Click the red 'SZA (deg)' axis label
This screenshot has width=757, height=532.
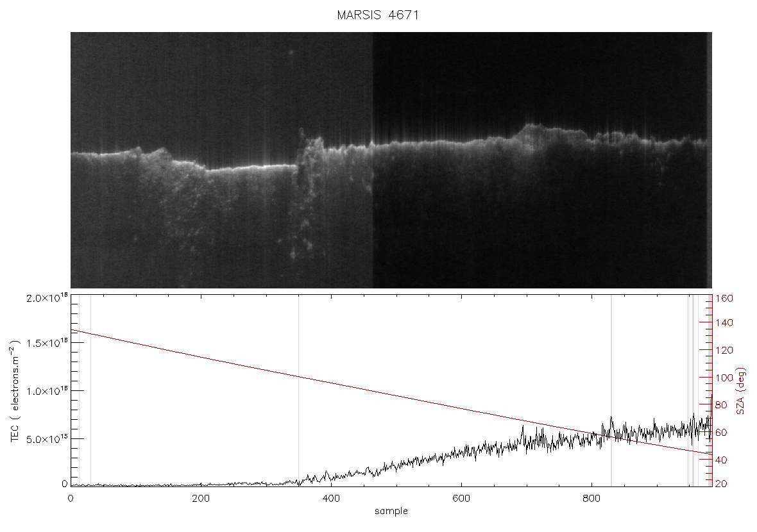click(x=741, y=391)
